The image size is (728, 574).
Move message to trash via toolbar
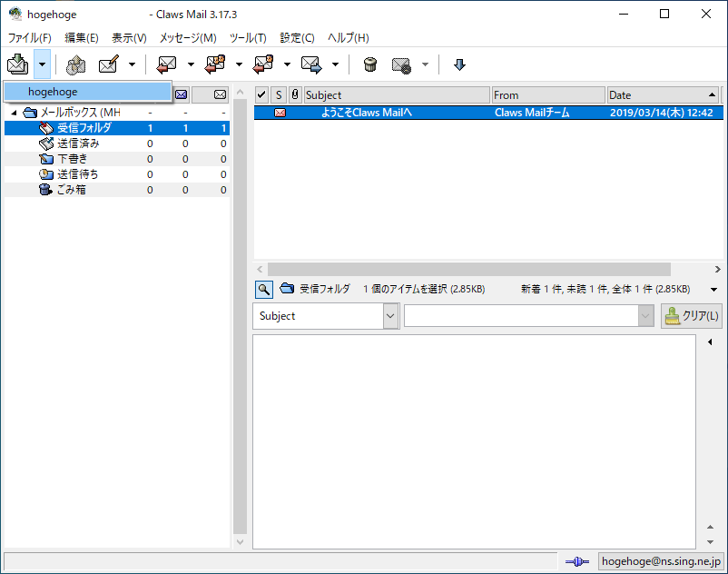pos(370,64)
